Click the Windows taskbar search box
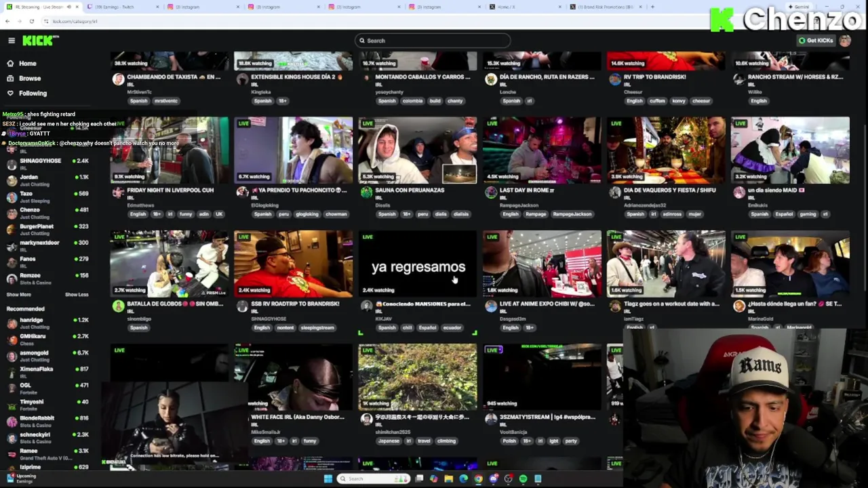868x488 pixels. (374, 479)
